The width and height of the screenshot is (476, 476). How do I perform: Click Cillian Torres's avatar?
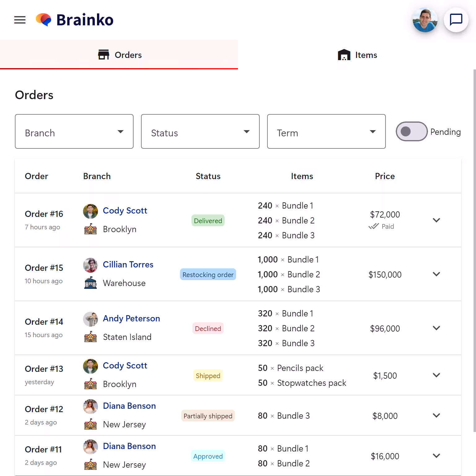tap(90, 265)
